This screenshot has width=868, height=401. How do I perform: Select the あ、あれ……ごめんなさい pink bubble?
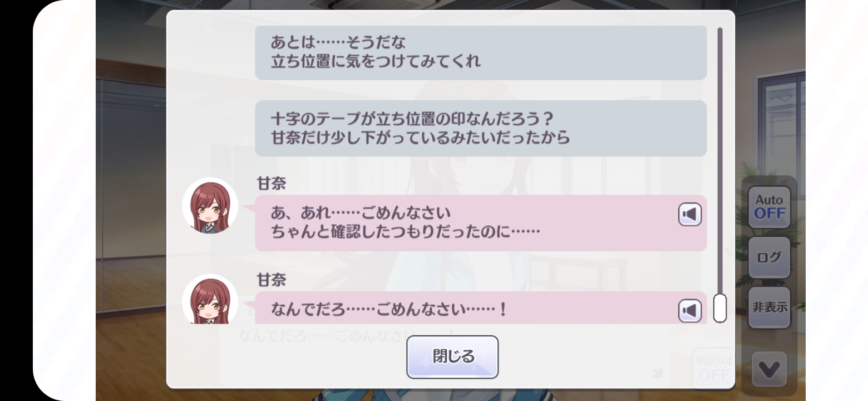[x=481, y=223]
